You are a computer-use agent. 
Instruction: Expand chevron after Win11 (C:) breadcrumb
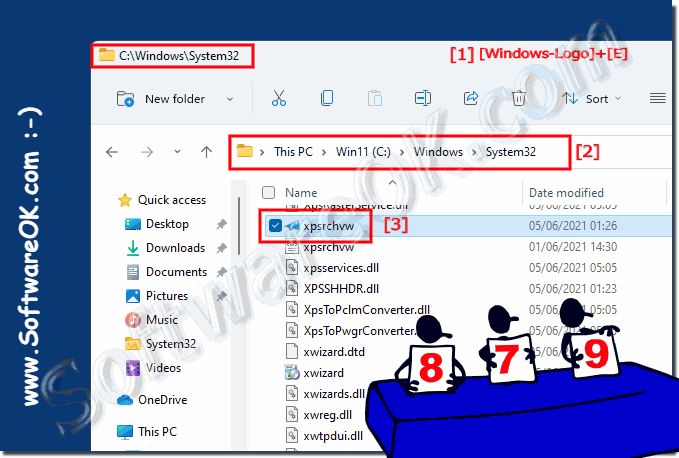click(402, 152)
